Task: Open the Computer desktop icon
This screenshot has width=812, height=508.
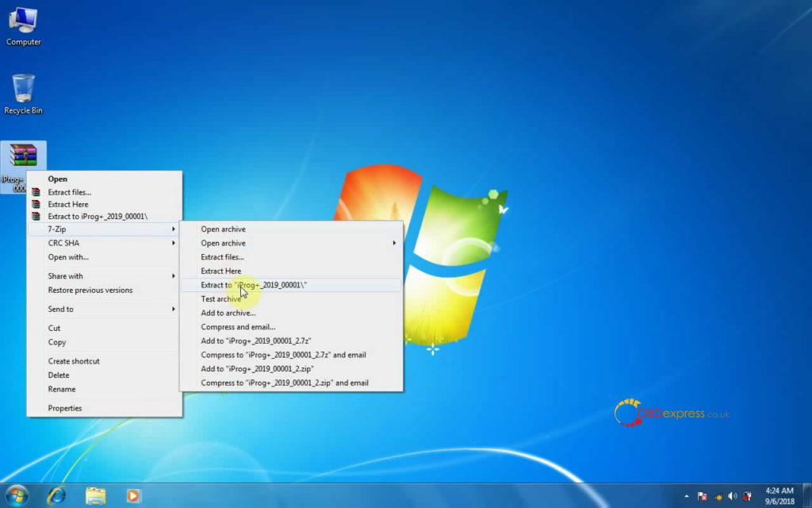Action: pos(23,25)
